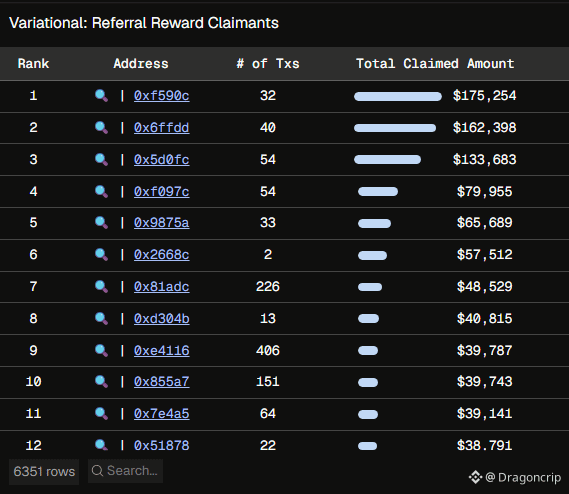Image resolution: width=569 pixels, height=494 pixels.
Task: Follow the 0xe4116 address link
Action: pyautogui.click(x=161, y=351)
